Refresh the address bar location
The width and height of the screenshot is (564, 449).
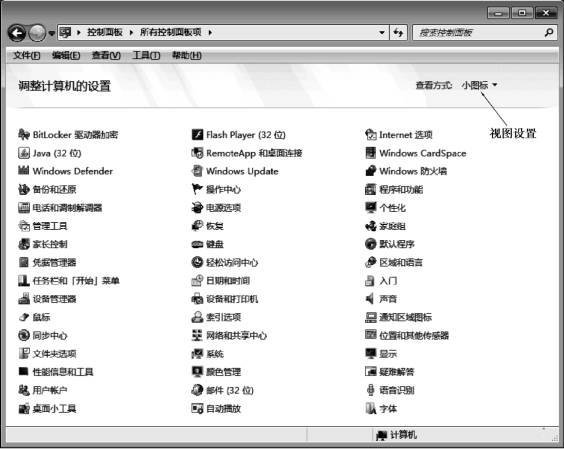click(398, 33)
